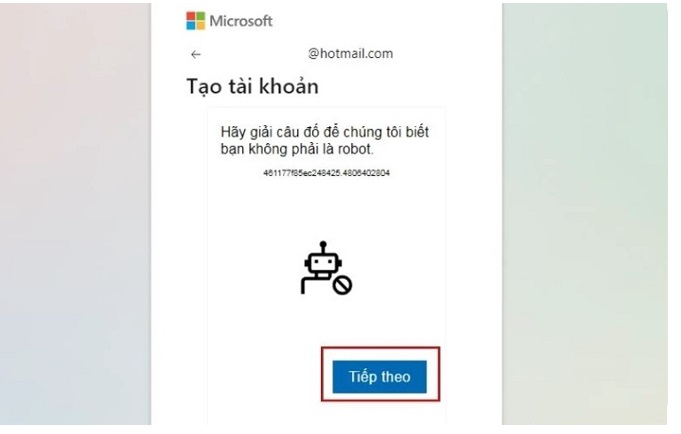This screenshot has width=681, height=434.
Task: Click the Microsoft four-square logo
Action: pos(195,21)
